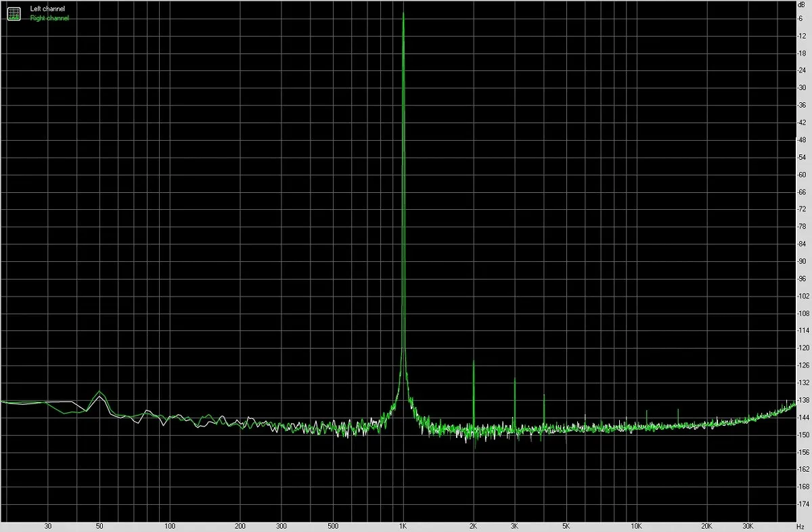Click the "-6" dB axis value

click(x=802, y=18)
